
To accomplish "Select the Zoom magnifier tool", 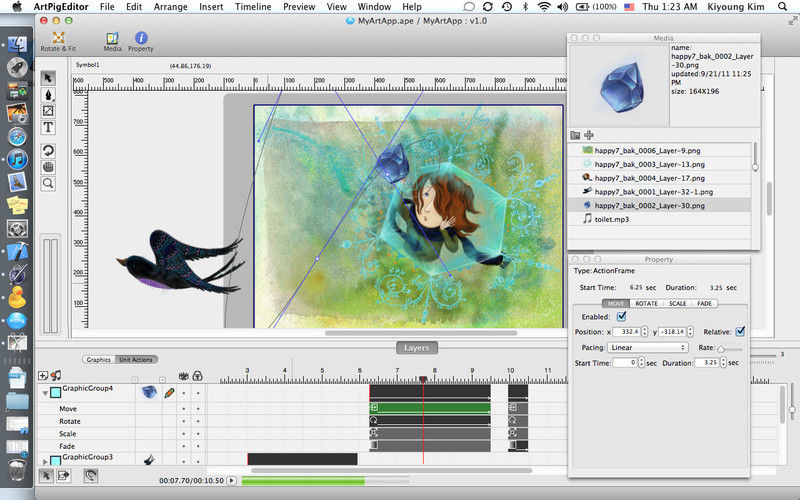I will (x=48, y=183).
